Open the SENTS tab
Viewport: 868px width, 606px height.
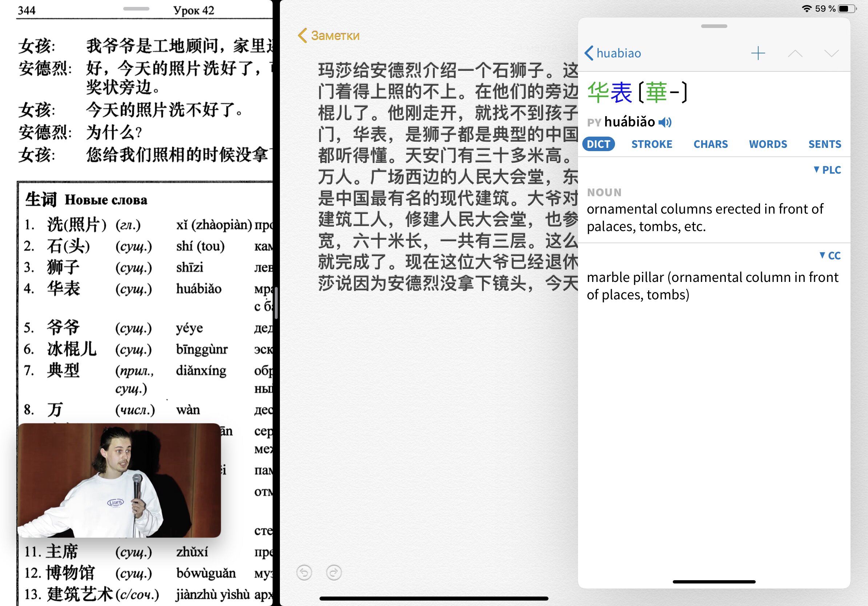pyautogui.click(x=824, y=144)
